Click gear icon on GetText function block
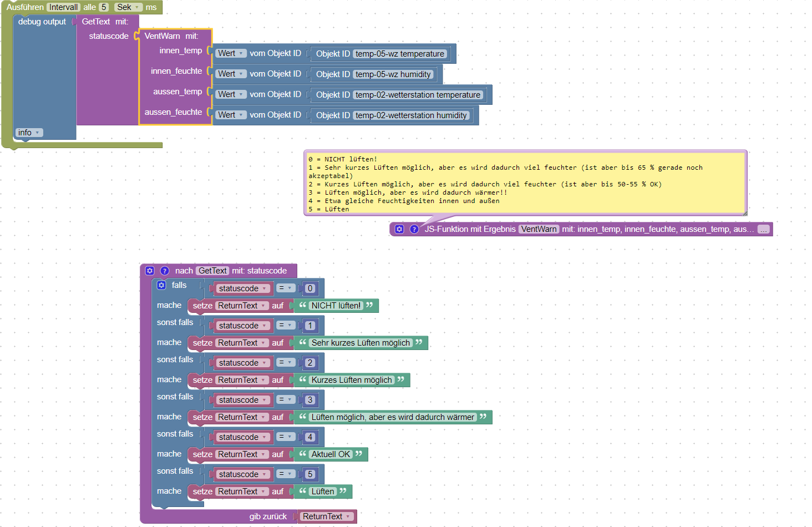The width and height of the screenshot is (812, 527). click(150, 271)
